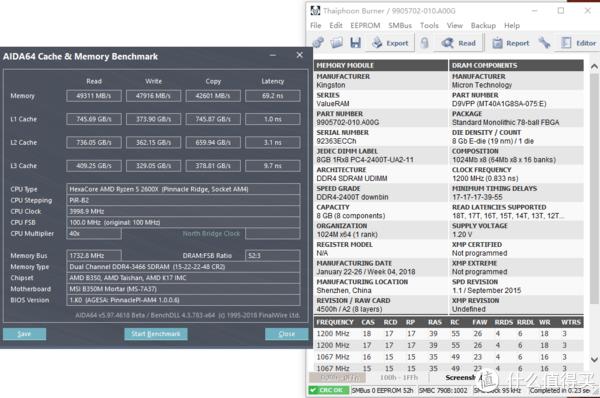The height and width of the screenshot is (398, 600).
Task: Click the Report toolbar button
Action: point(510,43)
